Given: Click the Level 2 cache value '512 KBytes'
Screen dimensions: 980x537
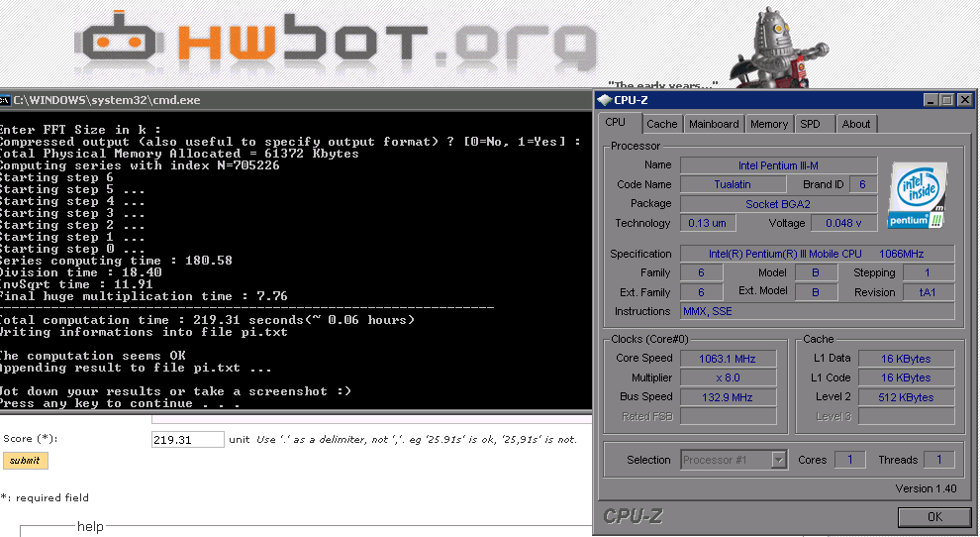Looking at the screenshot, I should point(906,397).
